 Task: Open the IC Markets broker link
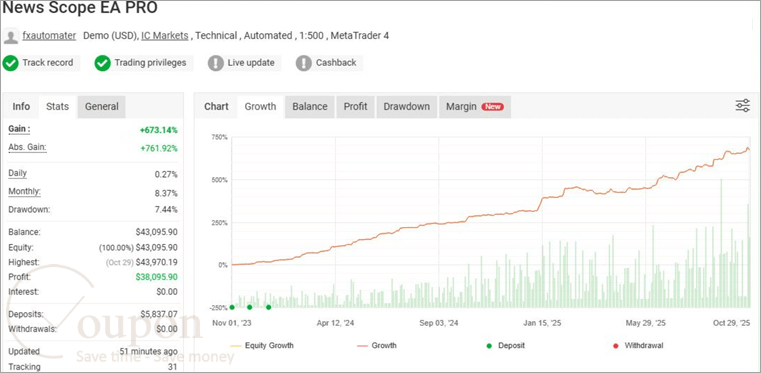click(165, 35)
